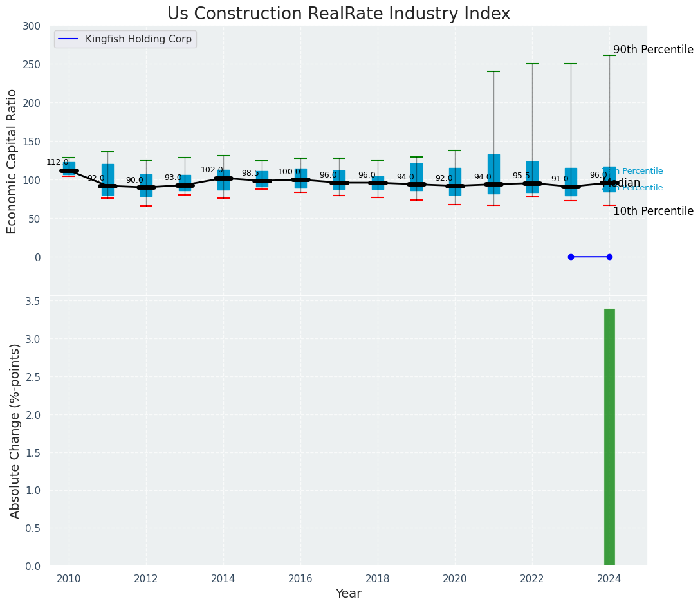Screen dimensions: 700x606
Task: Select the blue Kingfish data point at 2023
Action: [x=571, y=257]
